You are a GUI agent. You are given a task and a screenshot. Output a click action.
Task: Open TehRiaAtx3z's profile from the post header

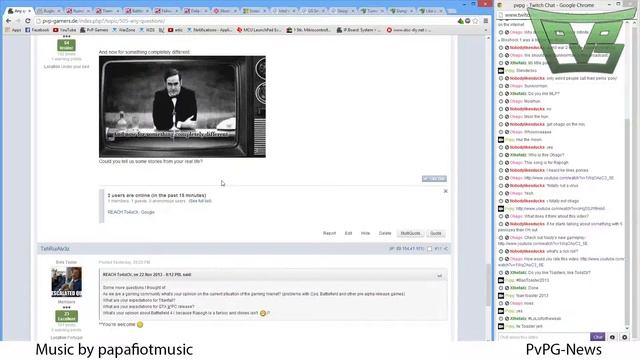point(55,249)
